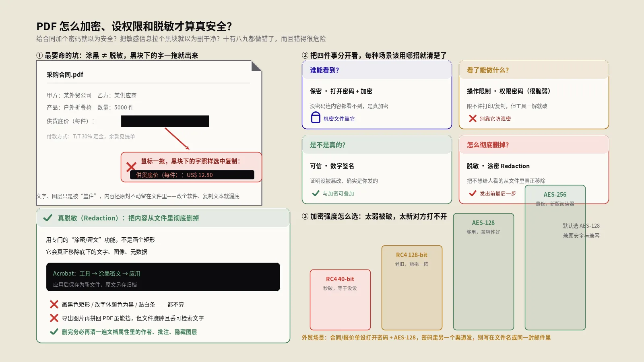Click the folded corner of the 采购合同.pdf page
This screenshot has height=362, width=644.
coord(256,66)
